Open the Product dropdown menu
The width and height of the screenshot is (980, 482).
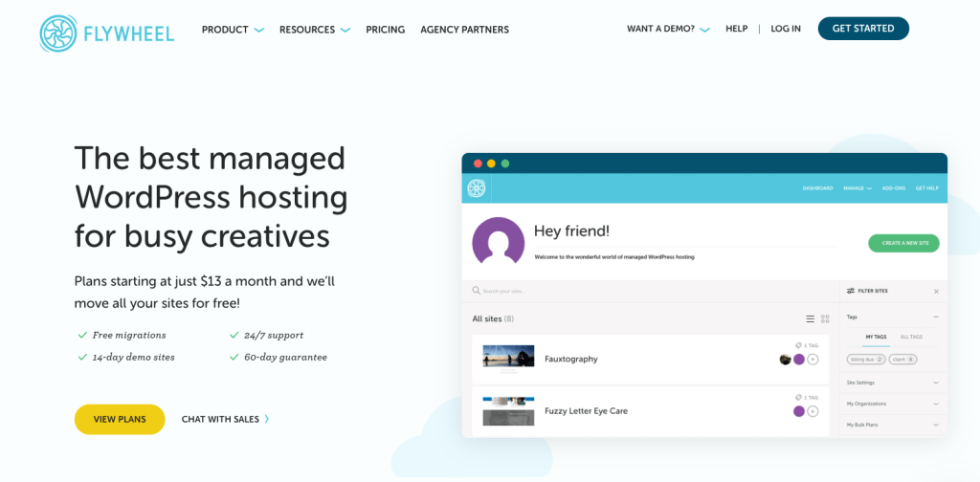point(233,30)
